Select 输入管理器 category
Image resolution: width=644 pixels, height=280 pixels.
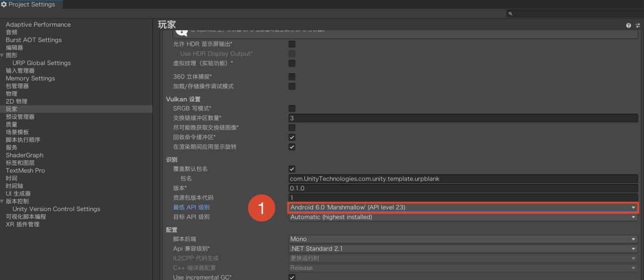pos(20,71)
